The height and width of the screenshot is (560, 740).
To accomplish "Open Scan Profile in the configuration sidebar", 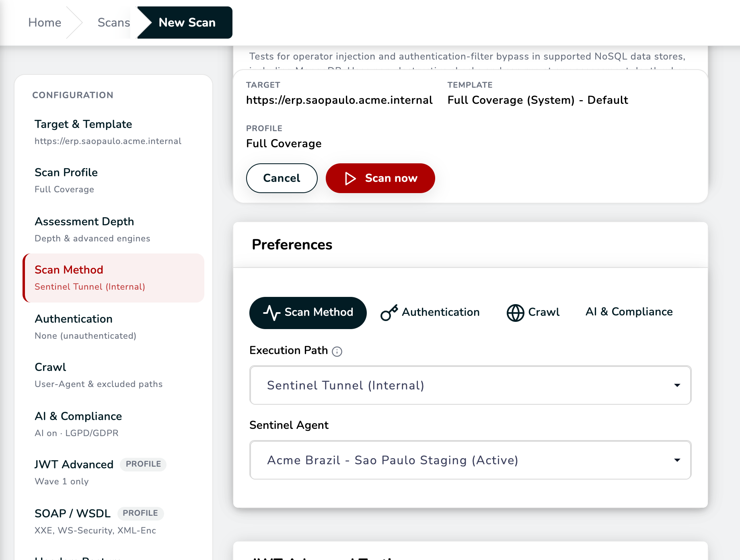I will [113, 181].
